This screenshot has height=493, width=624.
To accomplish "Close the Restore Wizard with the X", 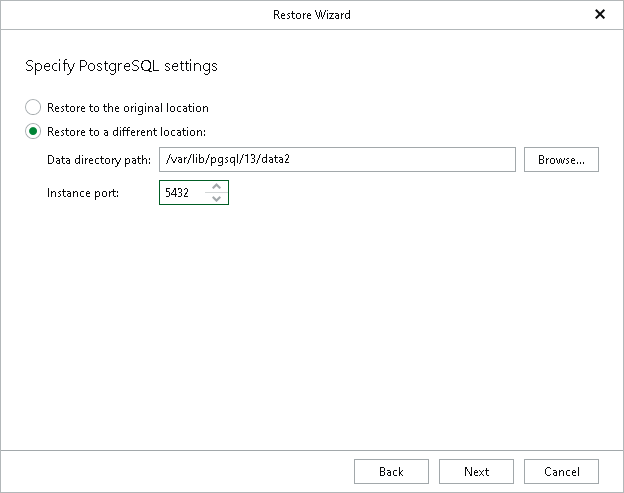I will (x=600, y=15).
